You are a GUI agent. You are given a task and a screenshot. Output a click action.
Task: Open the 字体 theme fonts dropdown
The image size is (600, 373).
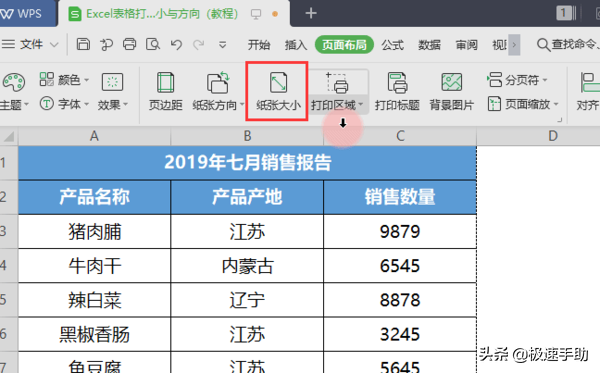pos(64,104)
